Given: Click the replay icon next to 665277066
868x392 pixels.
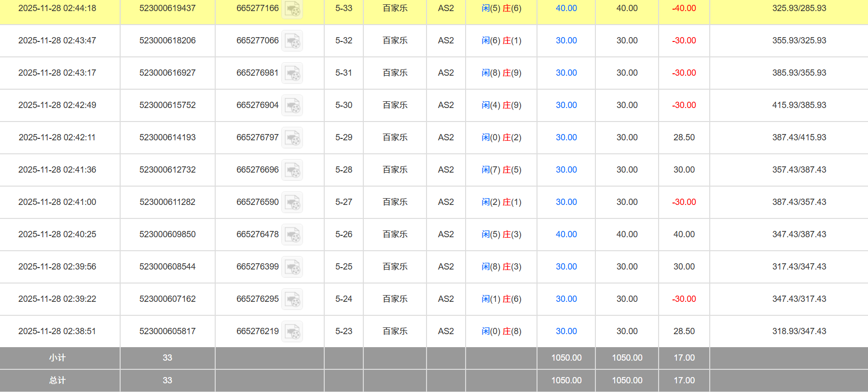Looking at the screenshot, I should [x=292, y=41].
